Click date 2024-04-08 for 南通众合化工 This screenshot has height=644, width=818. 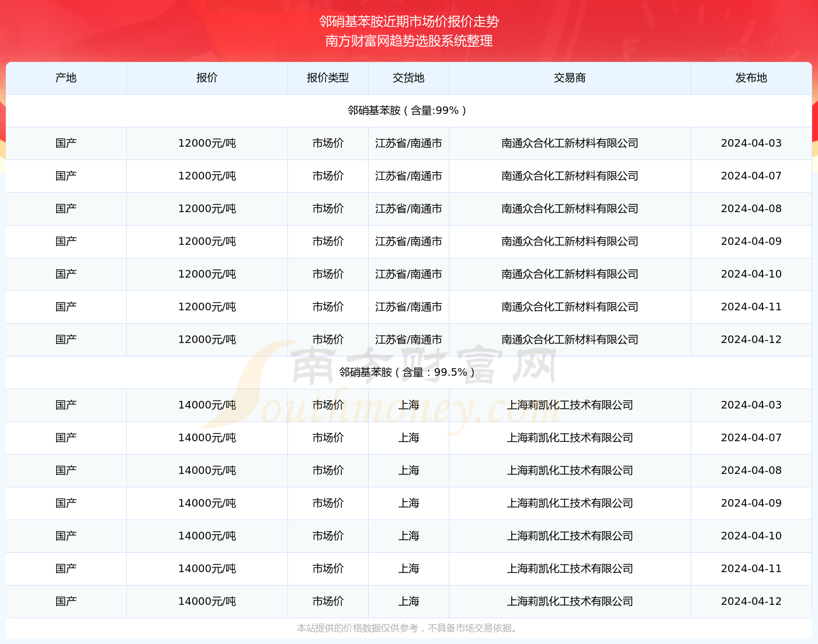(x=751, y=209)
